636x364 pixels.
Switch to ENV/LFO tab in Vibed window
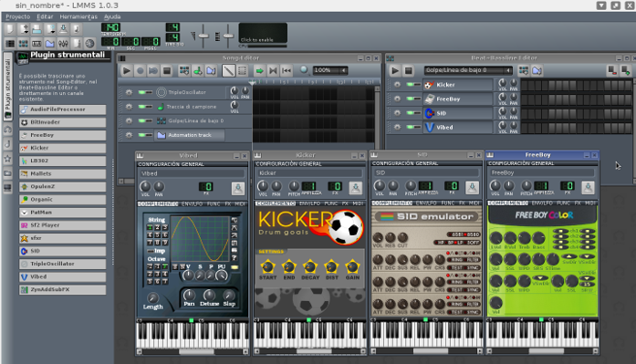click(192, 203)
